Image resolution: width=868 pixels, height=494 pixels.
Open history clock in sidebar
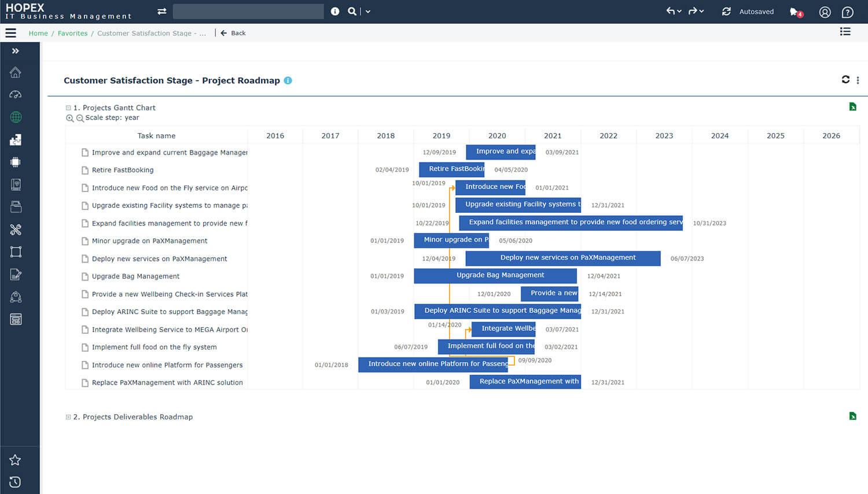point(15,482)
